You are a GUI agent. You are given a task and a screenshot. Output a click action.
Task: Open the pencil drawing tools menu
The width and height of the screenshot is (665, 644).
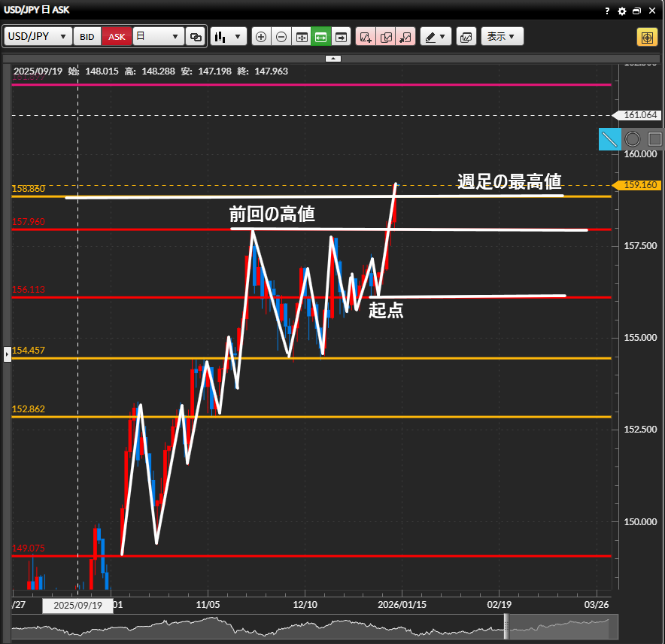[436, 37]
